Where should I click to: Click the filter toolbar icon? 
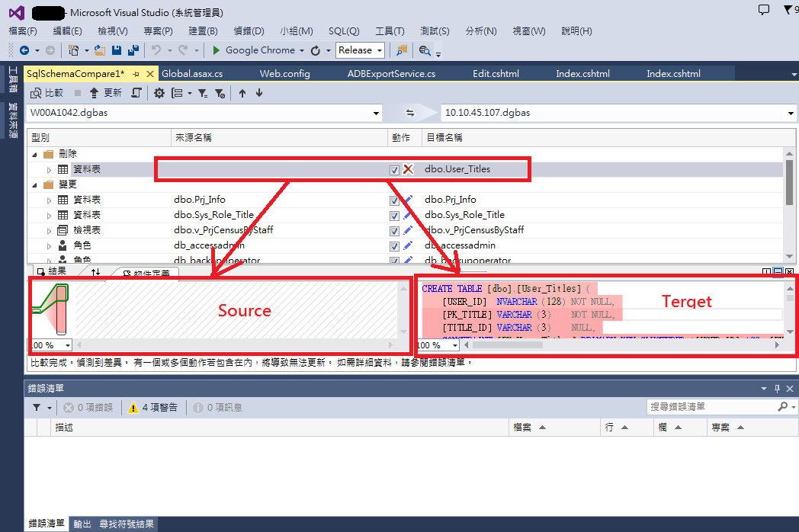[203, 93]
